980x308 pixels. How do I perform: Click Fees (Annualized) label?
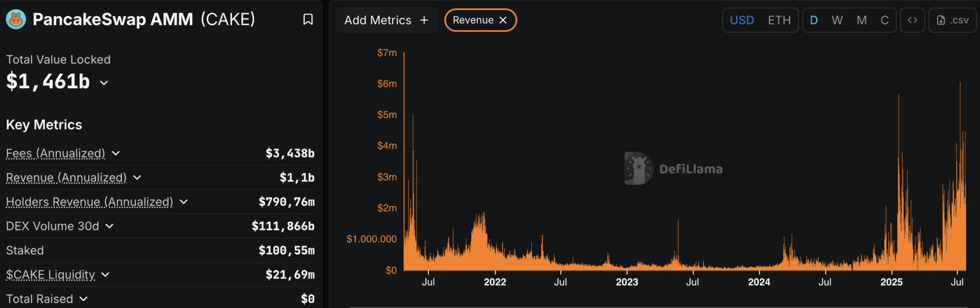[56, 153]
